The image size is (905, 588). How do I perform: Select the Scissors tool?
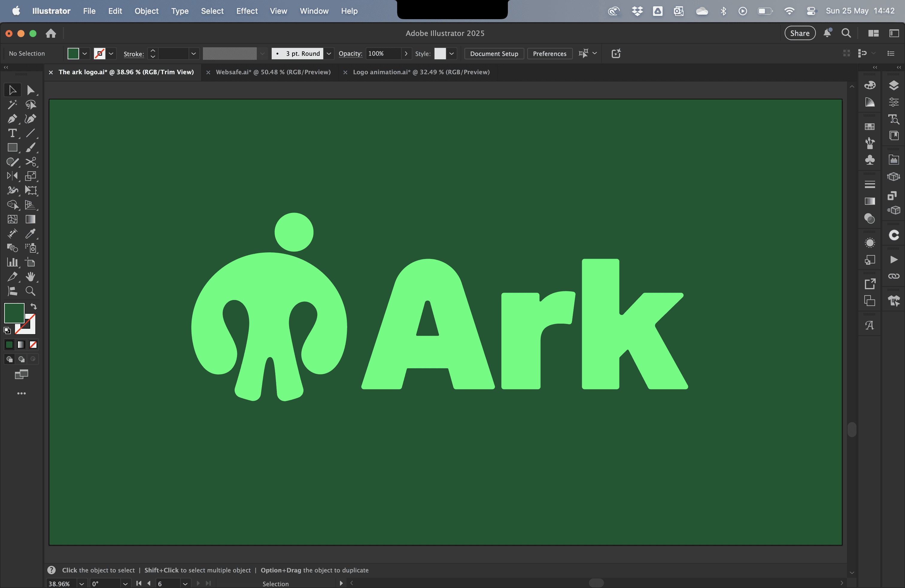pos(31,162)
